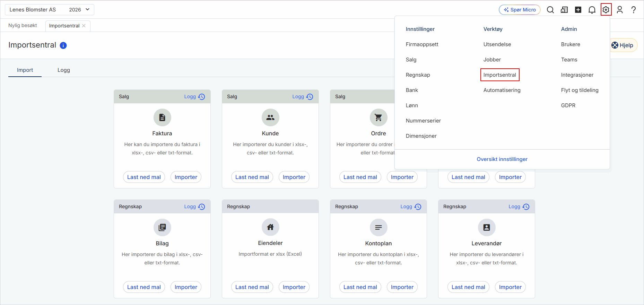644x305 pixels.
Task: Open the Faktura card Logg history
Action: pyautogui.click(x=194, y=97)
